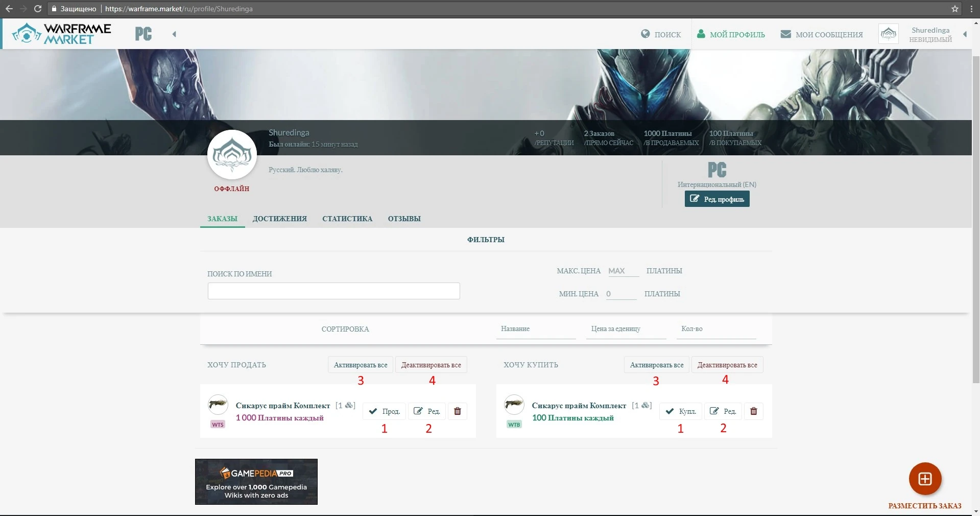Open Сикарус прайм Комплект in buy orders
This screenshot has width=980, height=516.
pos(579,406)
